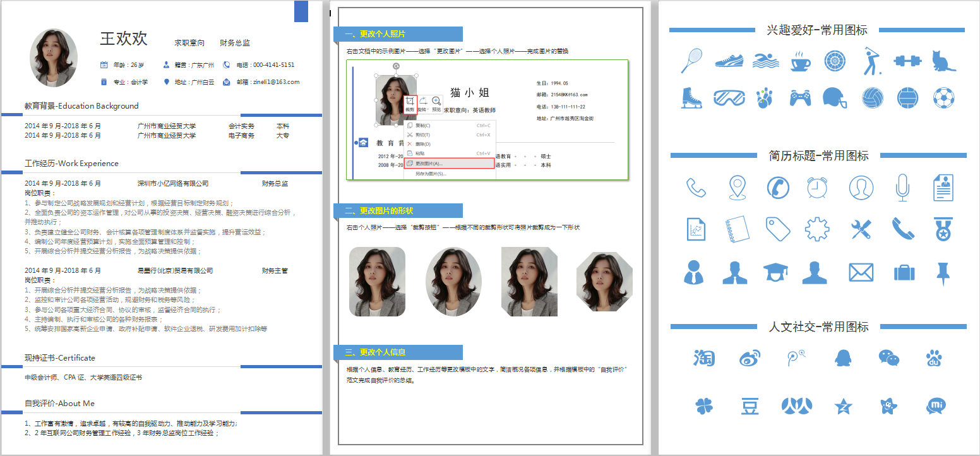Open the 旋转 rotate dropdown
Viewport: 980px width, 456px height.
pos(423,104)
